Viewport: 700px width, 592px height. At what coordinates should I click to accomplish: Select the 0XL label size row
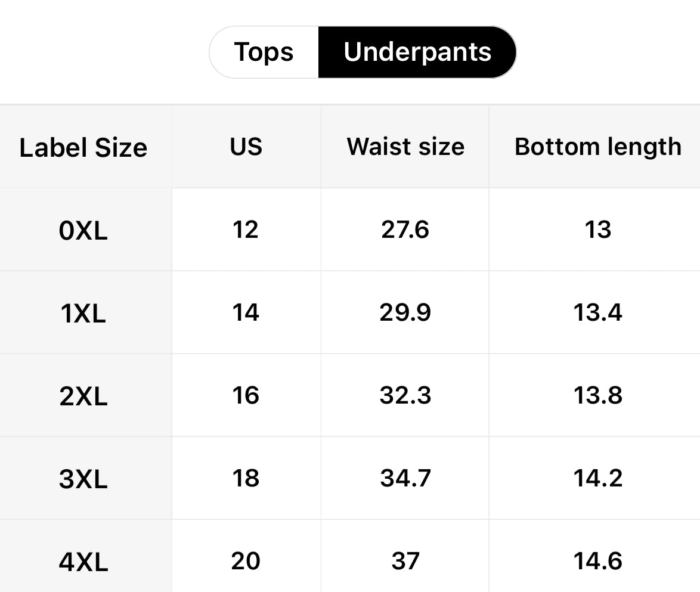[x=83, y=230]
